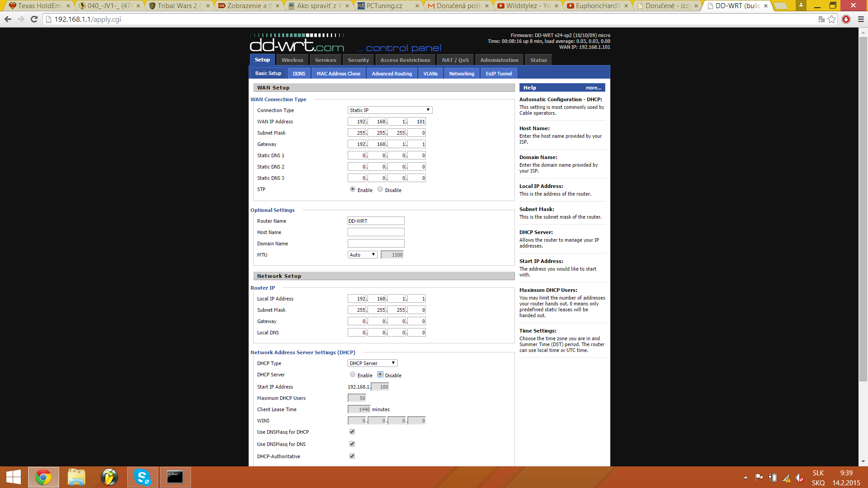Click the browser back arrow
This screenshot has width=868, height=488.
8,19
